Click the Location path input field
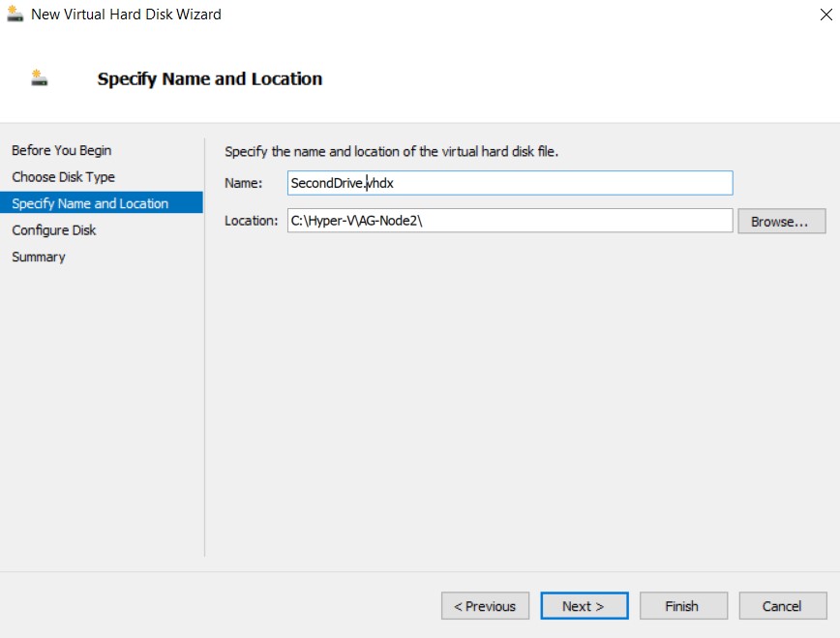The image size is (840, 638). 508,221
